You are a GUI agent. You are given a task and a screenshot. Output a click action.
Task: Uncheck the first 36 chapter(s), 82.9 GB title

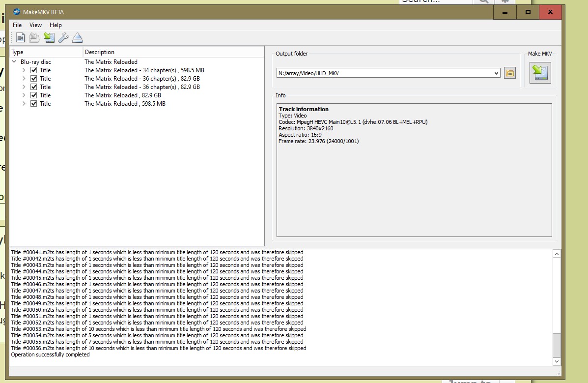(x=34, y=79)
